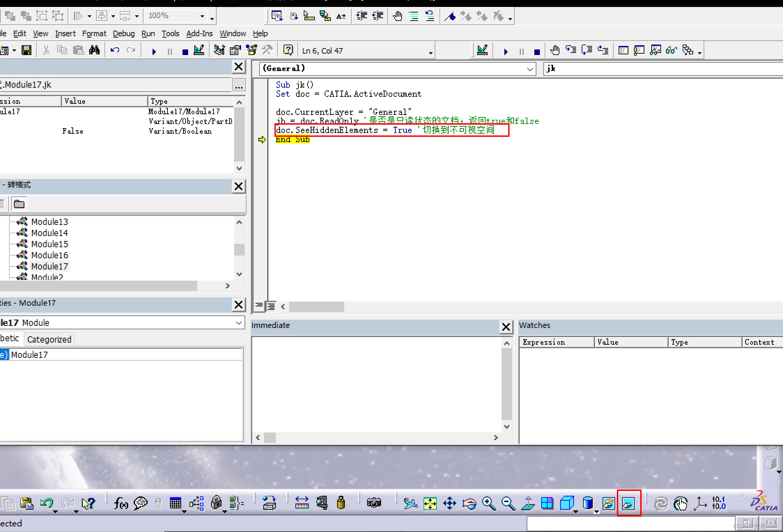Open the Debug menu

[124, 33]
